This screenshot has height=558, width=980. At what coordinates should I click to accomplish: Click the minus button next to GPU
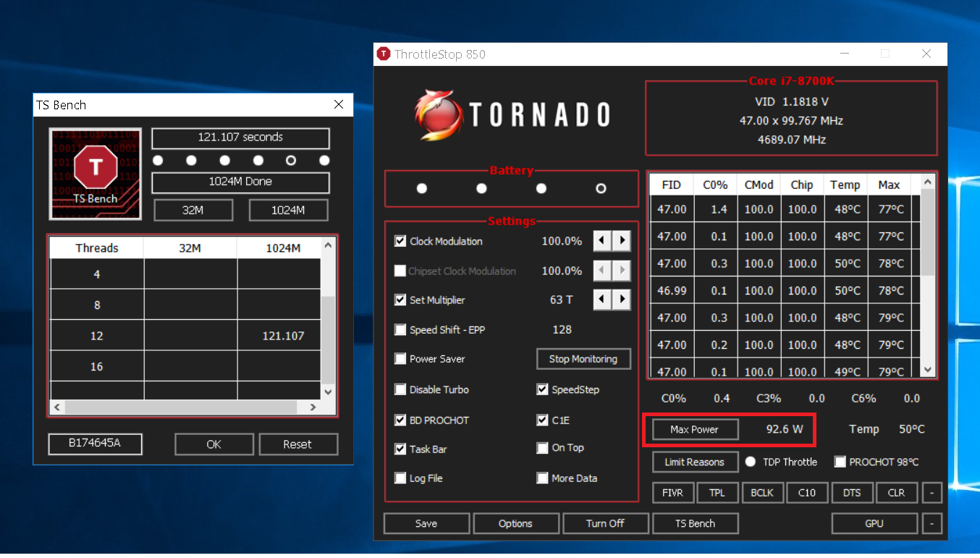click(932, 523)
